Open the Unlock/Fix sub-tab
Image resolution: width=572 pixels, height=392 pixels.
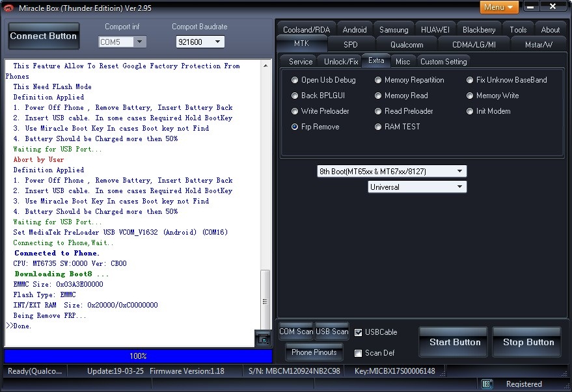pos(341,62)
